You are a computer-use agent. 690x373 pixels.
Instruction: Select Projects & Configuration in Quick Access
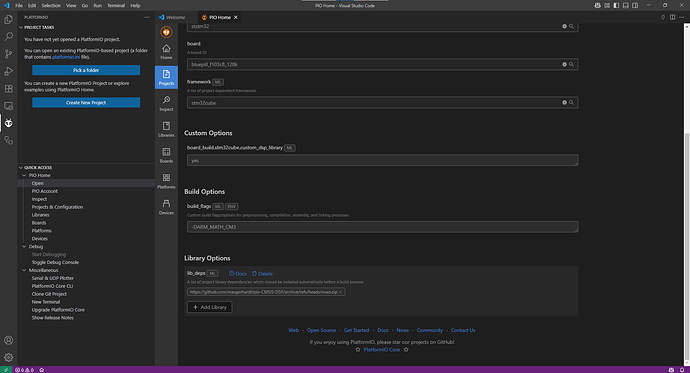[x=57, y=207]
